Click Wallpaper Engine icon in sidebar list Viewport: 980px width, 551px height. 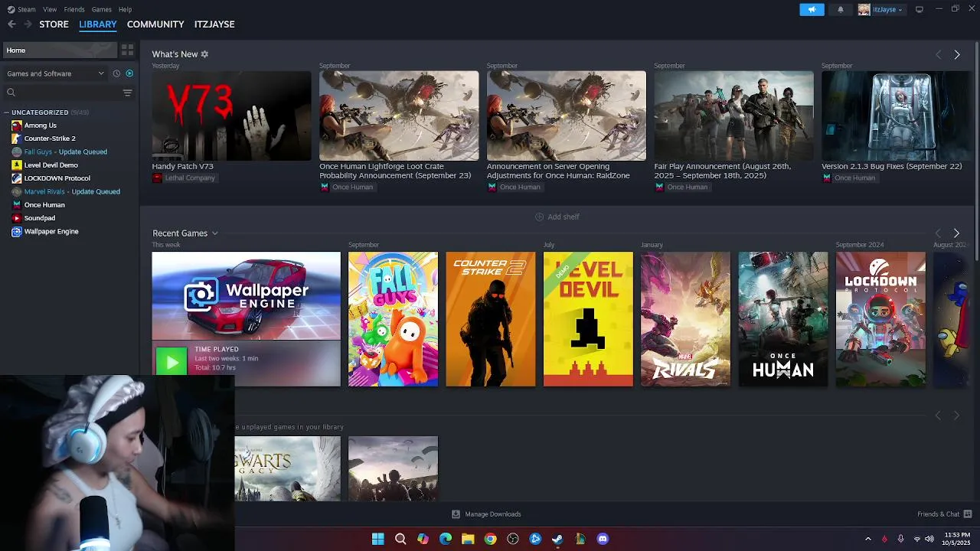click(17, 231)
